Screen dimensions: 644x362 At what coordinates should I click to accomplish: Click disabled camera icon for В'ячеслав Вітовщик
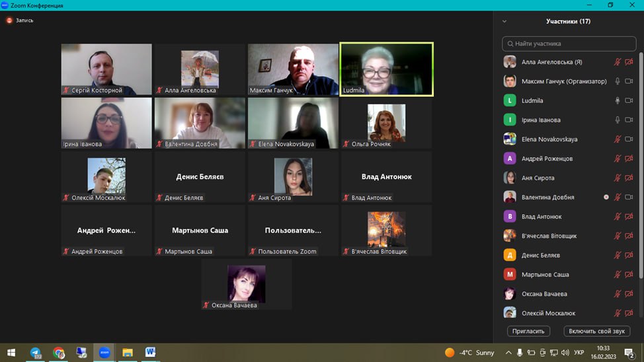click(x=629, y=236)
